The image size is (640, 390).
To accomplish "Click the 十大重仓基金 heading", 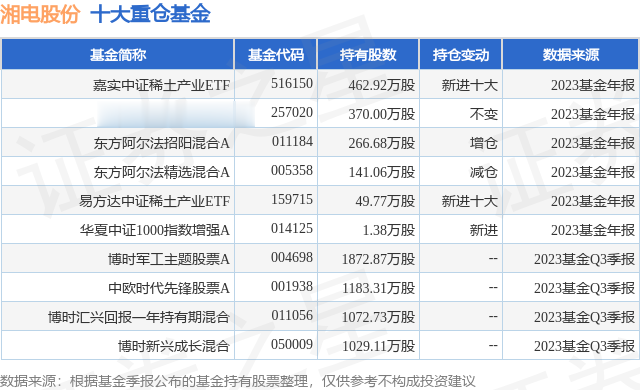I will click(x=151, y=14).
